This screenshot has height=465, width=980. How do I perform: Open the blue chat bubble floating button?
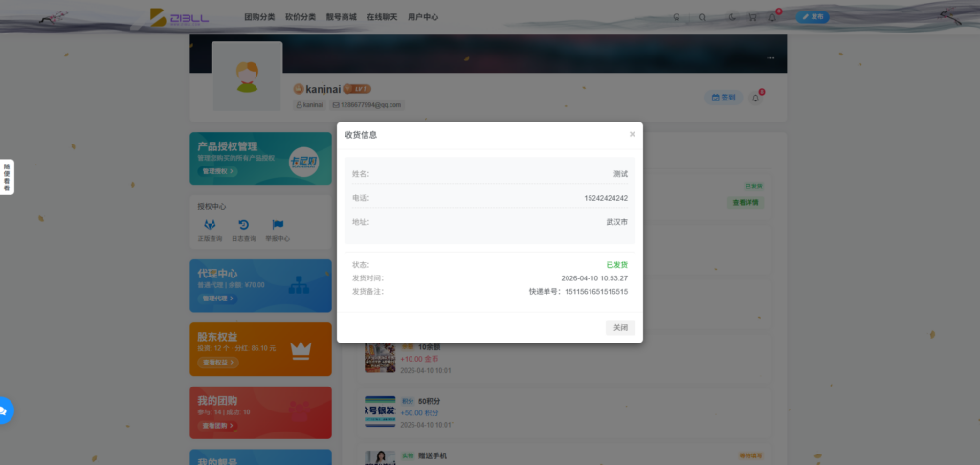click(3, 410)
